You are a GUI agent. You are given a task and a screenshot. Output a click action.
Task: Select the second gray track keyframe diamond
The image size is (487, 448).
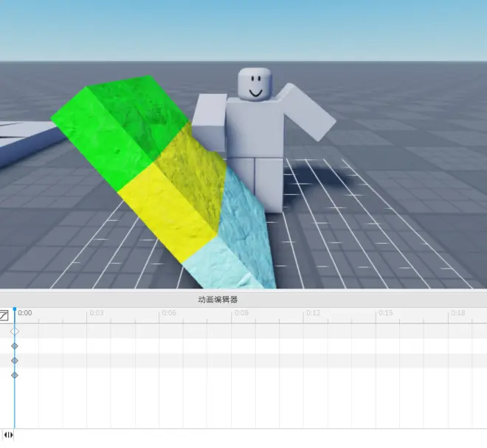[15, 360]
